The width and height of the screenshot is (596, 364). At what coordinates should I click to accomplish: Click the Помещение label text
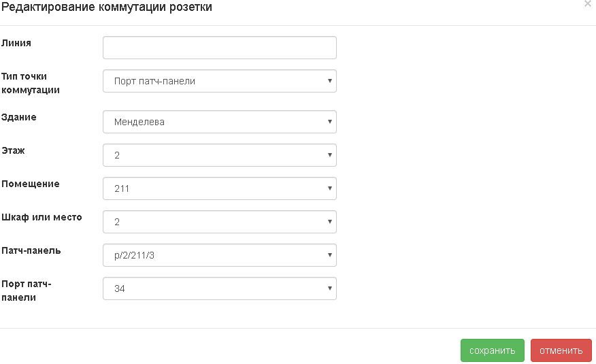coord(31,184)
